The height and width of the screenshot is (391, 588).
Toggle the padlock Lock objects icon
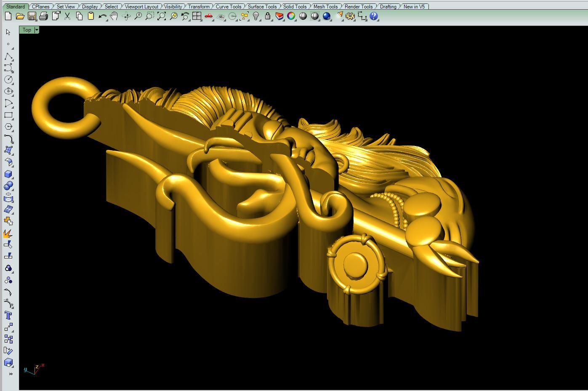click(x=268, y=16)
